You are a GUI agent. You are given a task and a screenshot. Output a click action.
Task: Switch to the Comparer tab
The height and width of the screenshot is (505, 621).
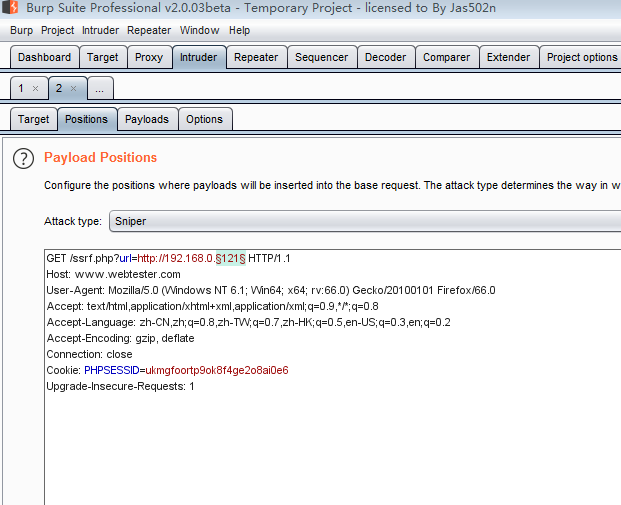(446, 57)
